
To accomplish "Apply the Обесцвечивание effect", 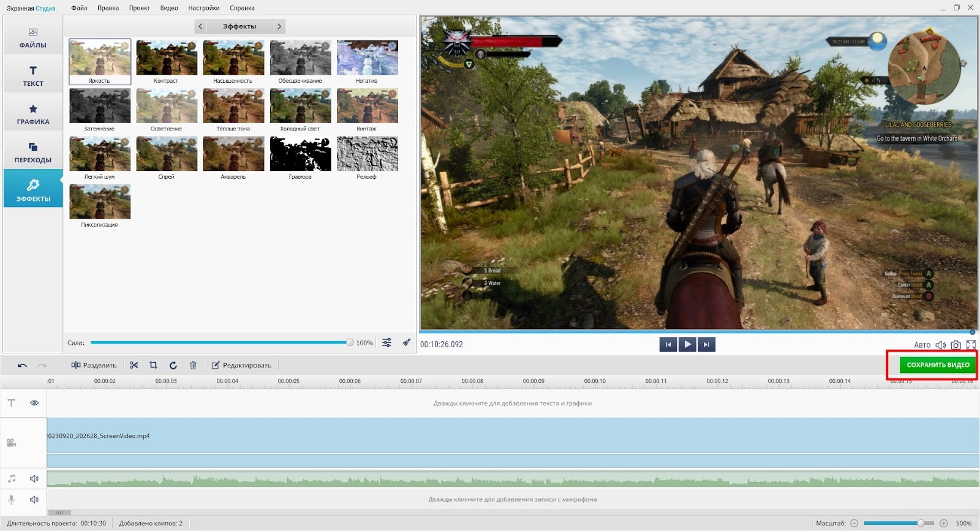I will point(300,61).
